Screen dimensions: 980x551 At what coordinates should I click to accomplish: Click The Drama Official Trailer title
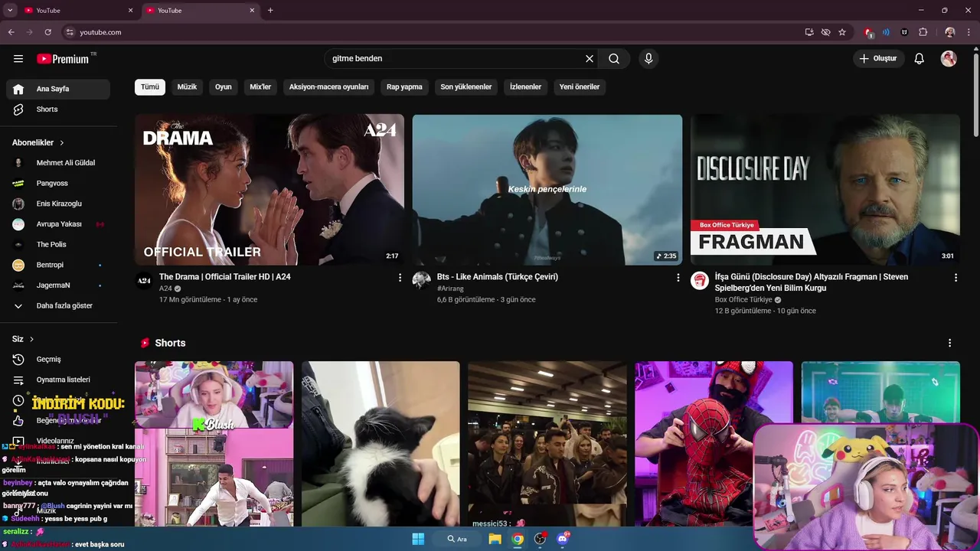pyautogui.click(x=225, y=277)
